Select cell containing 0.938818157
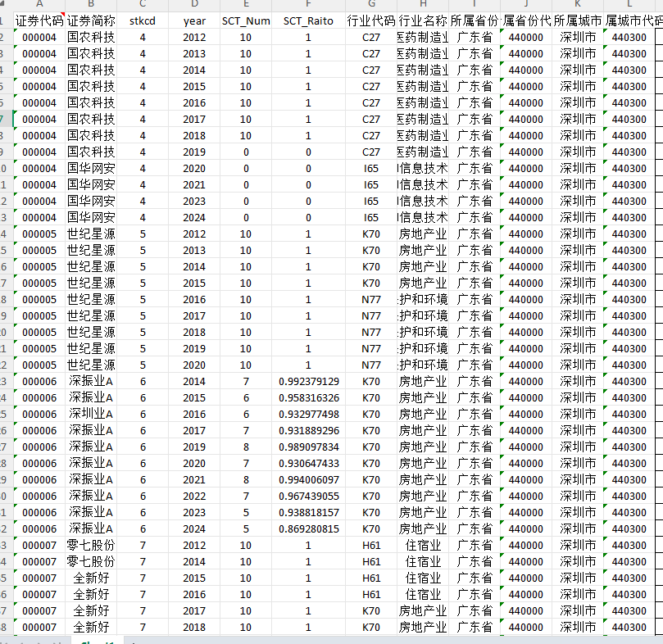Viewport: 663px width, 644px height. (x=308, y=512)
